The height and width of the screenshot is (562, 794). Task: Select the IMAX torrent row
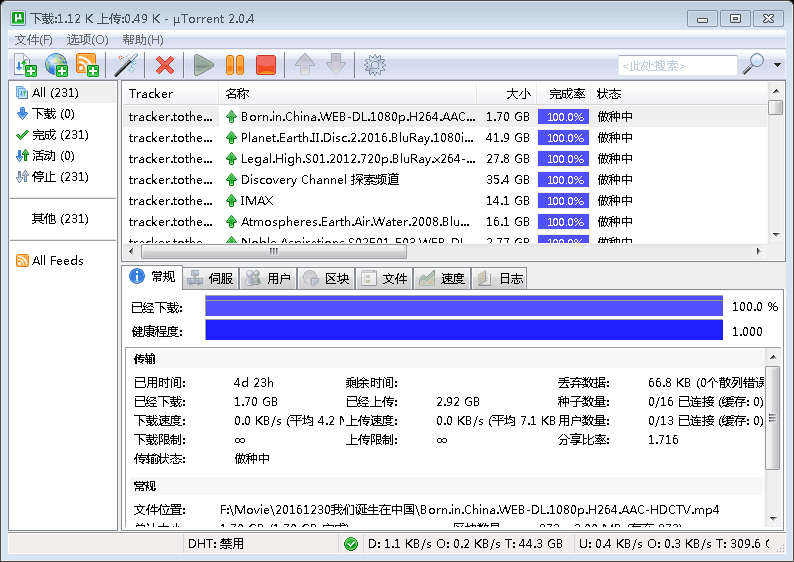pos(445,201)
